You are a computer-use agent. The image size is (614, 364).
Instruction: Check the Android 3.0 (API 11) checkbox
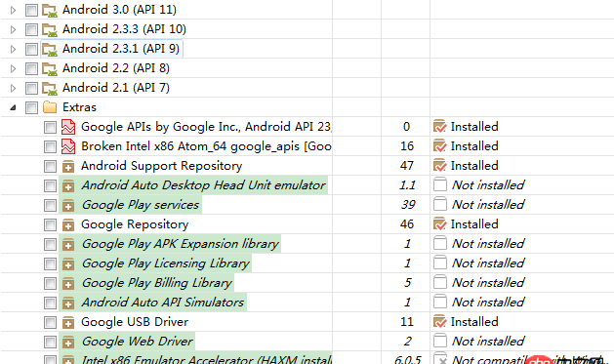point(31,10)
